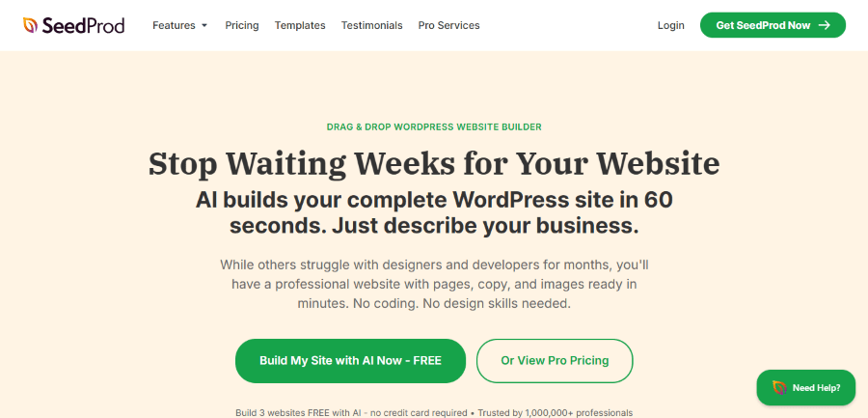Expand the Features dropdown arrow
Viewport: 868px width, 418px height.
[x=204, y=25]
